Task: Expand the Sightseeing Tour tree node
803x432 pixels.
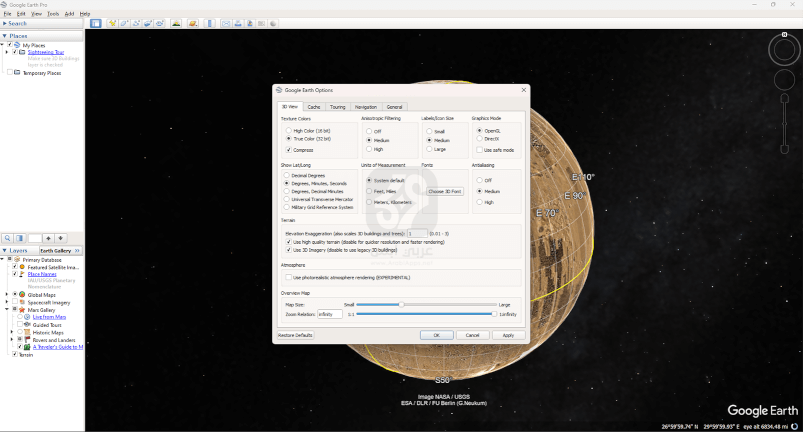Action: [7, 52]
